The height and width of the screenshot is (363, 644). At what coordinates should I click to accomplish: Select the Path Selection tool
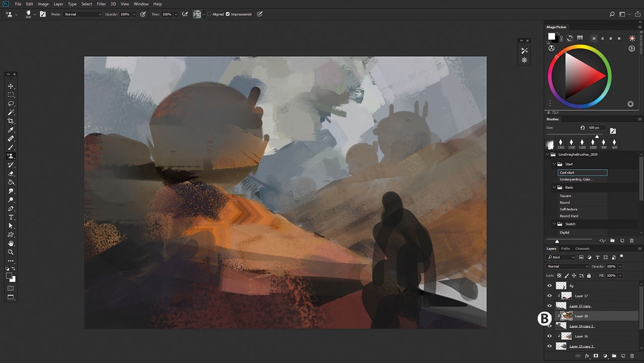(10, 226)
